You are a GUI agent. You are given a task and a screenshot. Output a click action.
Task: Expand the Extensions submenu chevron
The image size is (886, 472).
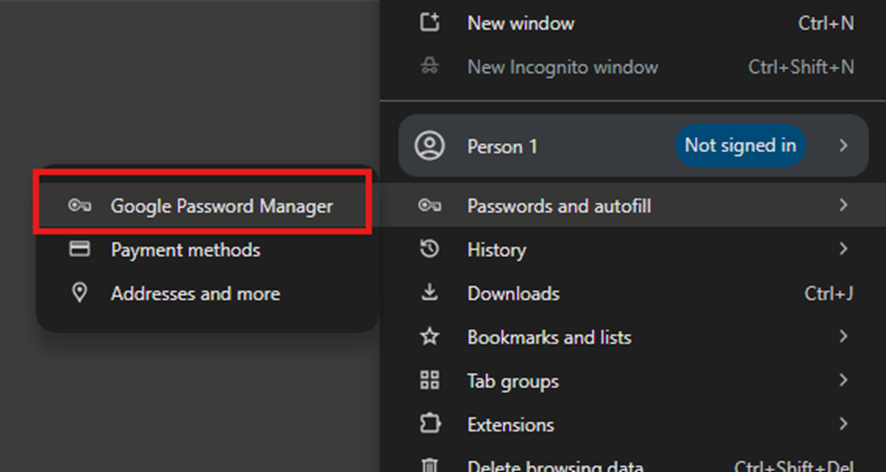point(843,424)
